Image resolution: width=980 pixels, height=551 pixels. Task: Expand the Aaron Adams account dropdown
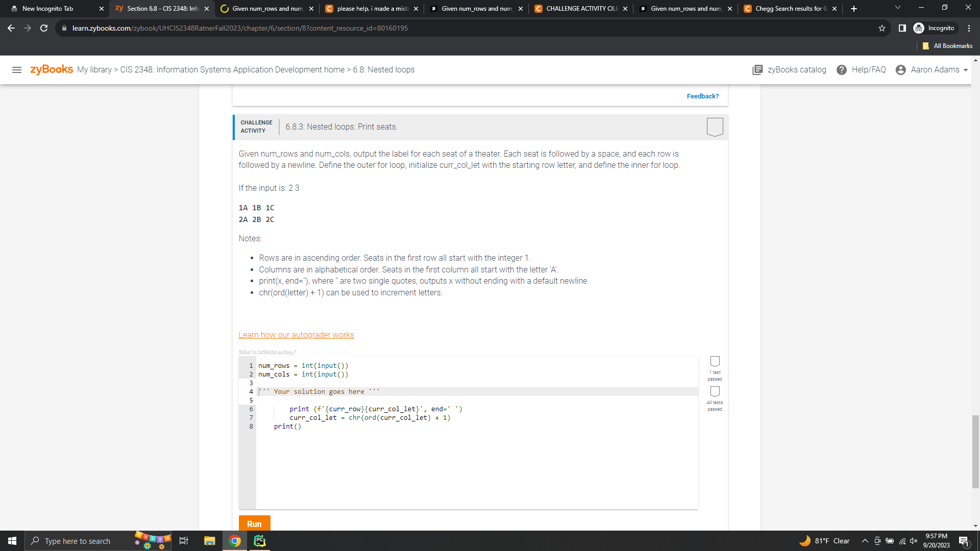click(966, 70)
